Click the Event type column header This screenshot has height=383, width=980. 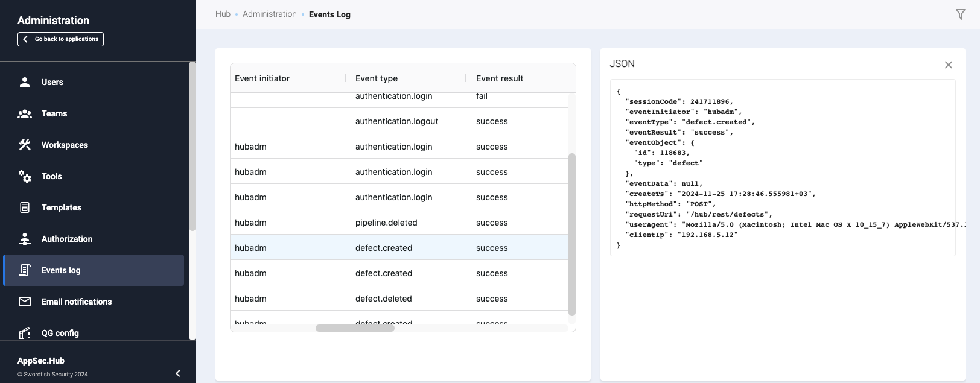(377, 78)
